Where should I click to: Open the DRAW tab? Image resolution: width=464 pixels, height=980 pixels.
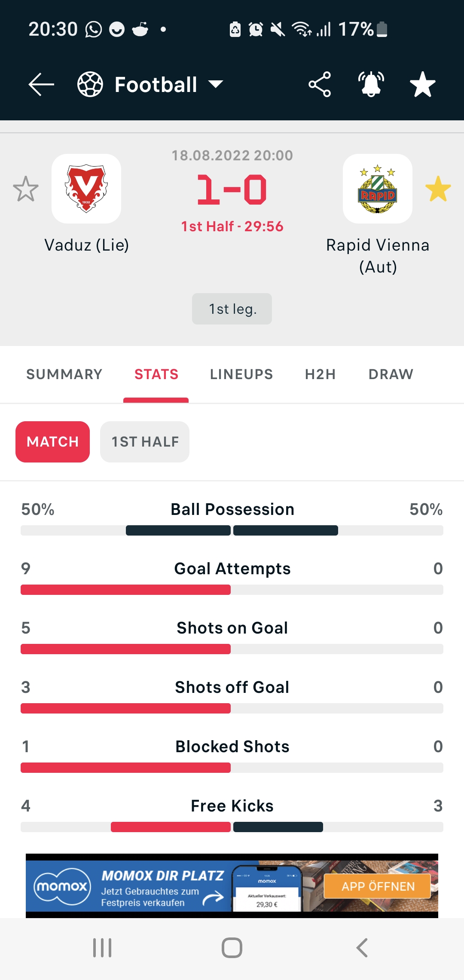coord(391,374)
